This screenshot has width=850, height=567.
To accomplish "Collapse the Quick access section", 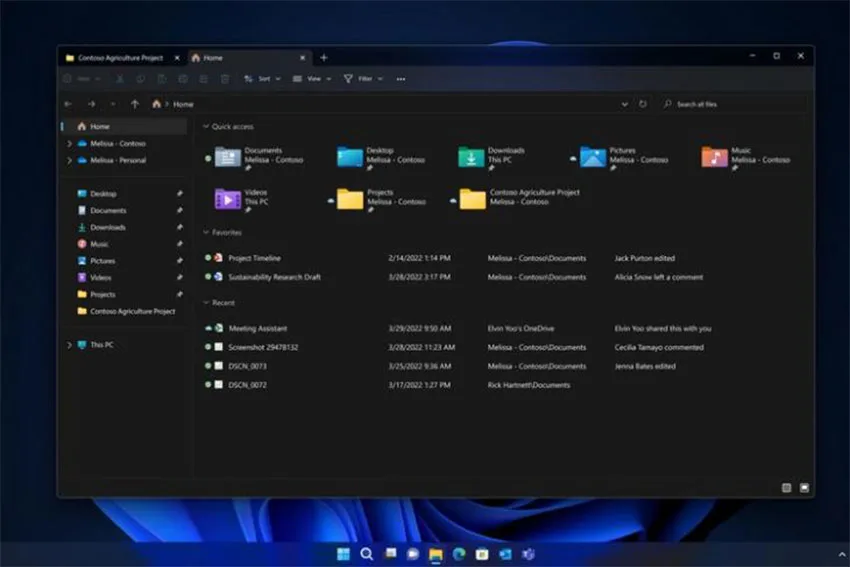I will (205, 126).
